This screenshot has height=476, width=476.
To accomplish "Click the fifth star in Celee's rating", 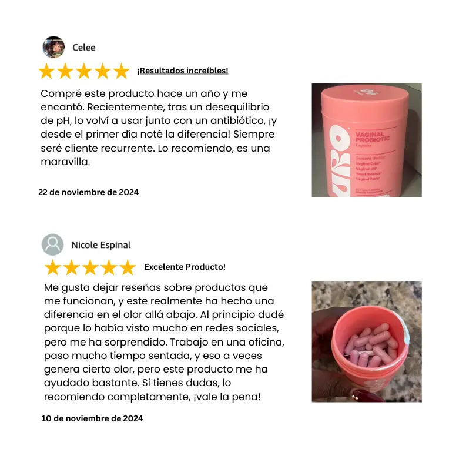I will click(x=122, y=71).
